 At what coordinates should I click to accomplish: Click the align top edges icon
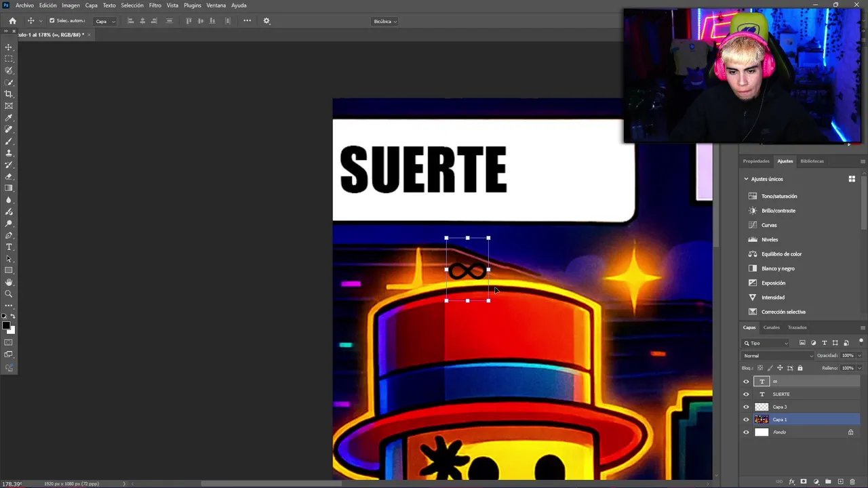(189, 21)
